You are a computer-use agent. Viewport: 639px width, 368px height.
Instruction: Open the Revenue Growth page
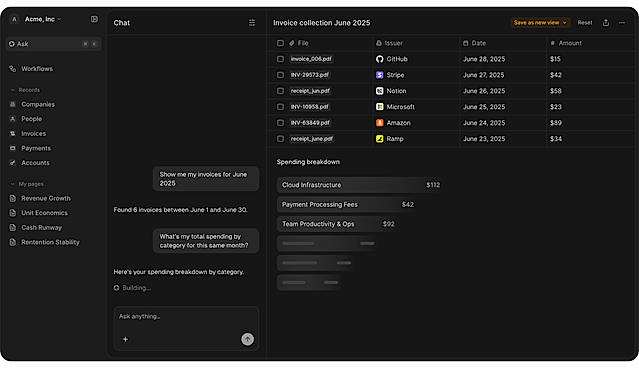pyautogui.click(x=46, y=198)
